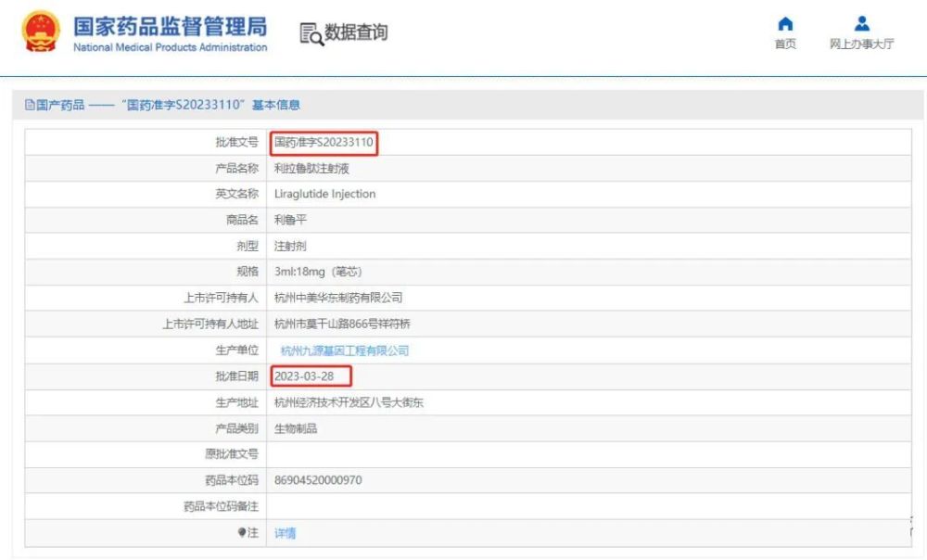The width and height of the screenshot is (927, 560).
Task: Click the 商品名 field label
Action: click(x=242, y=220)
